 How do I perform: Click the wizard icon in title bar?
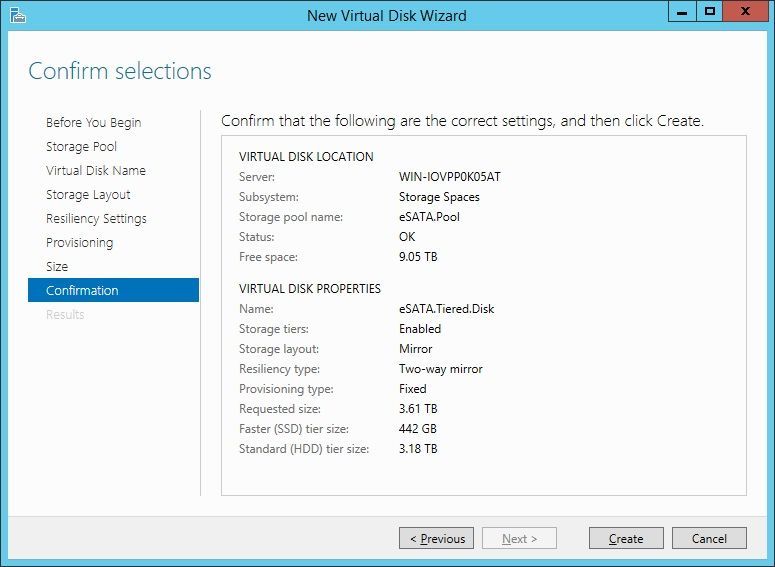click(18, 15)
